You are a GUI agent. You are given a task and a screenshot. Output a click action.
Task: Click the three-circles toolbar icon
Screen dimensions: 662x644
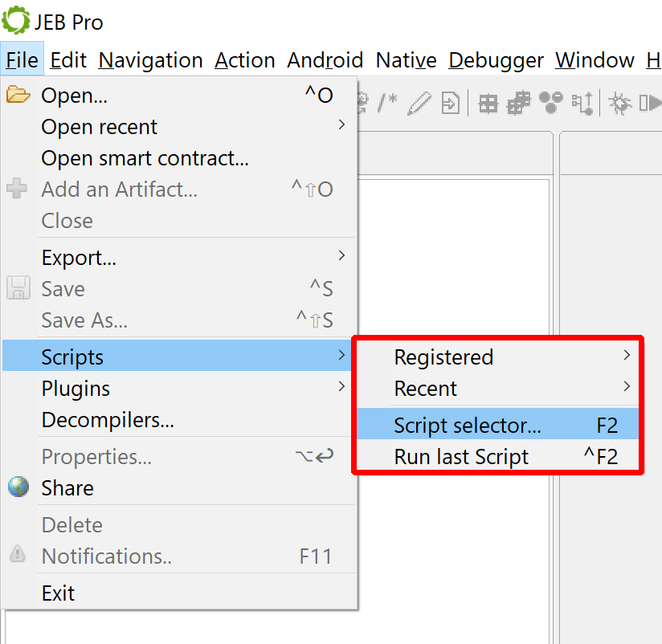(550, 103)
